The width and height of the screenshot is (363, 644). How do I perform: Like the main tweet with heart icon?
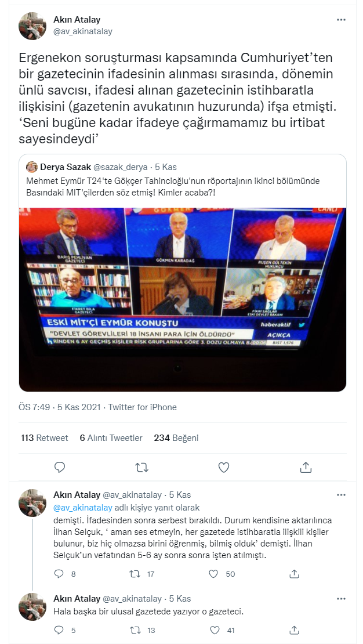pos(223,467)
